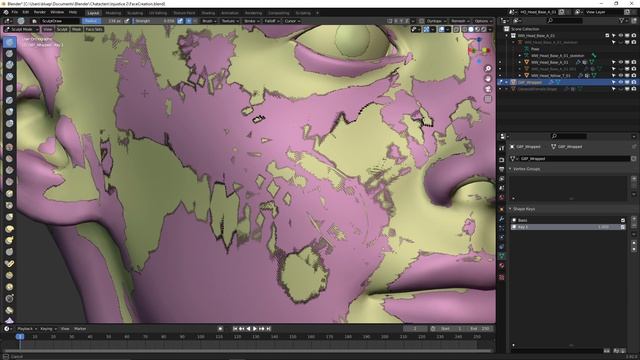
Task: Toggle camera view gizmo button
Action: (488, 89)
